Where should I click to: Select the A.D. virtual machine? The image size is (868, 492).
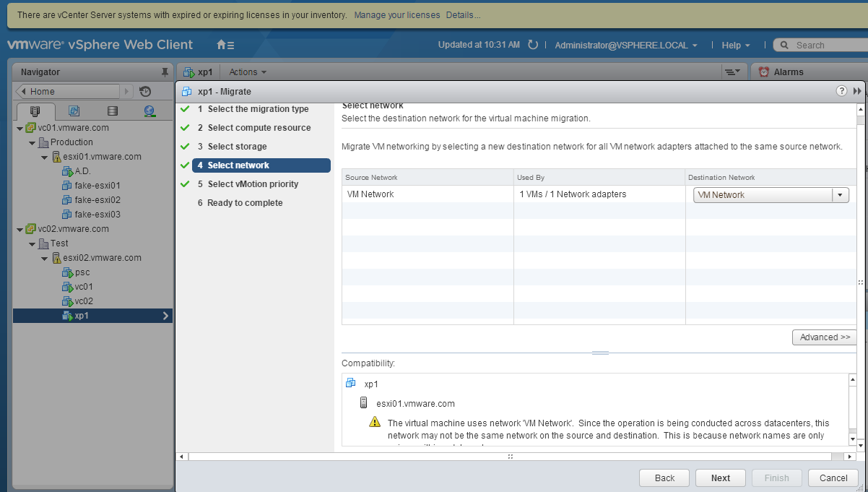82,171
